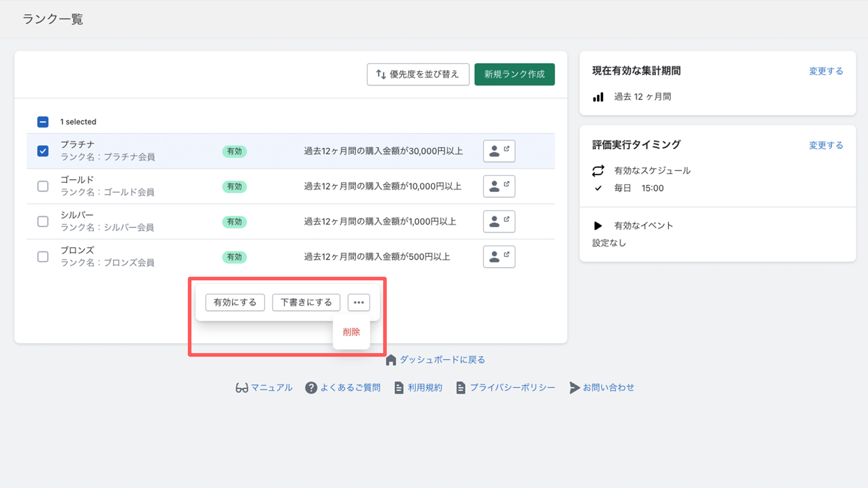Screen dimensions: 868x488
Task: Click 下書きにする bulk action button
Action: tap(306, 302)
